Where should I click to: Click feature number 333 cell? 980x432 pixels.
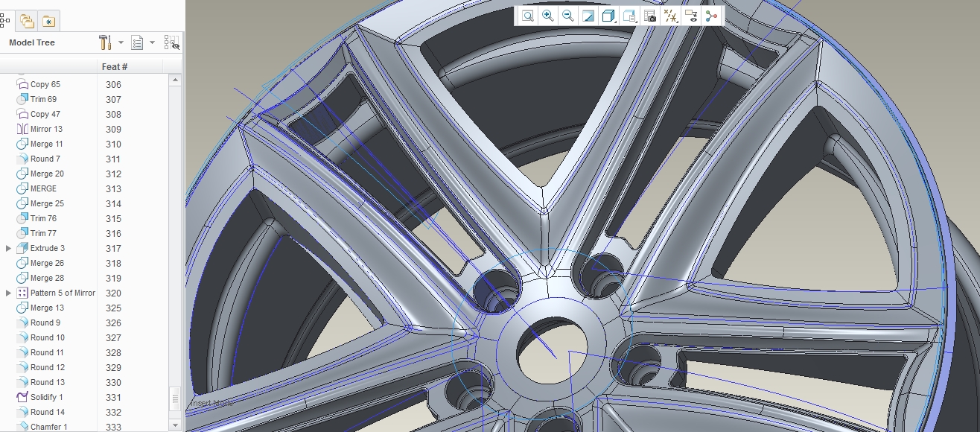(x=113, y=427)
